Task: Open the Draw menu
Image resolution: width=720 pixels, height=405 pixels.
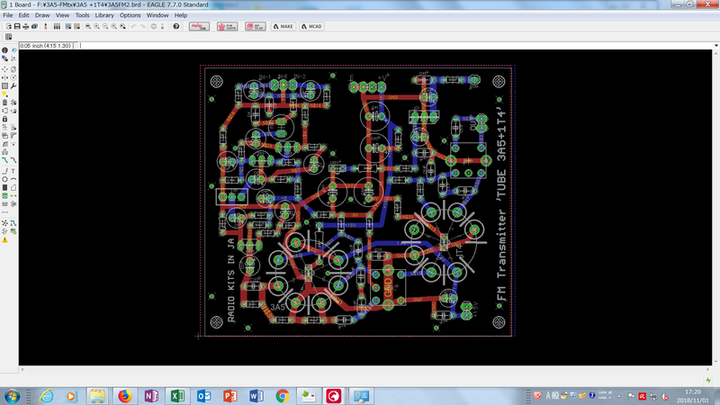Action: click(x=40, y=16)
